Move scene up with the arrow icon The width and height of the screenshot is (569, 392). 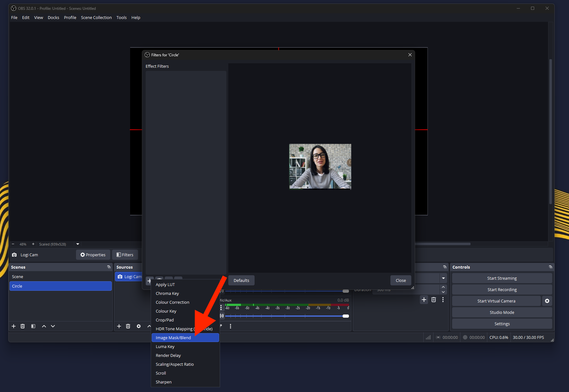[x=44, y=326]
